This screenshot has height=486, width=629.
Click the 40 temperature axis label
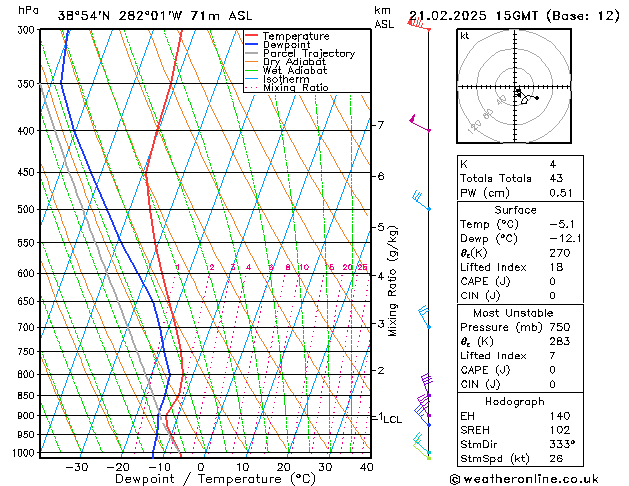[x=367, y=467]
